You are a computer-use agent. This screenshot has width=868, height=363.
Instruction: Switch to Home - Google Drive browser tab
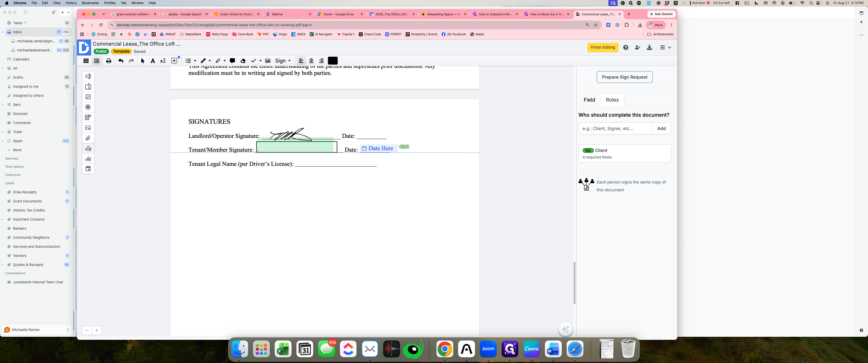click(x=340, y=14)
